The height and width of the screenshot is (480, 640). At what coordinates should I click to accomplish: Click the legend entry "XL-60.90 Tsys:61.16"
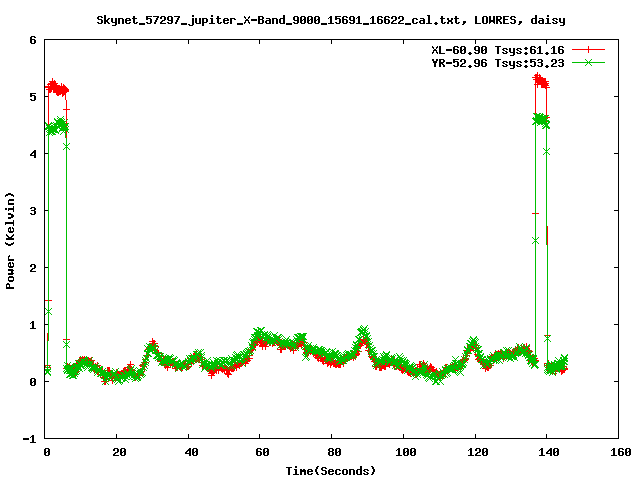pyautogui.click(x=498, y=50)
